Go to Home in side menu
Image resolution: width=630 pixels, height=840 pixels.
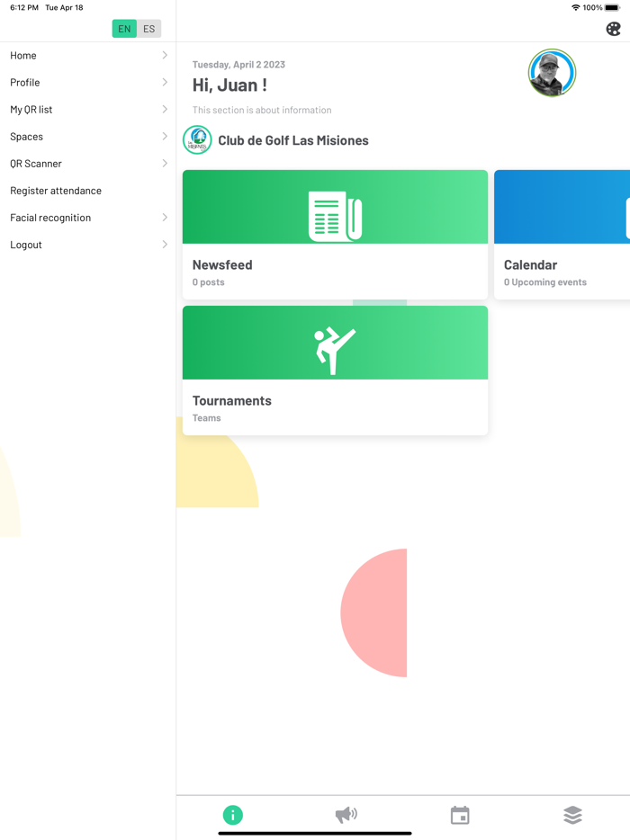pyautogui.click(x=88, y=55)
